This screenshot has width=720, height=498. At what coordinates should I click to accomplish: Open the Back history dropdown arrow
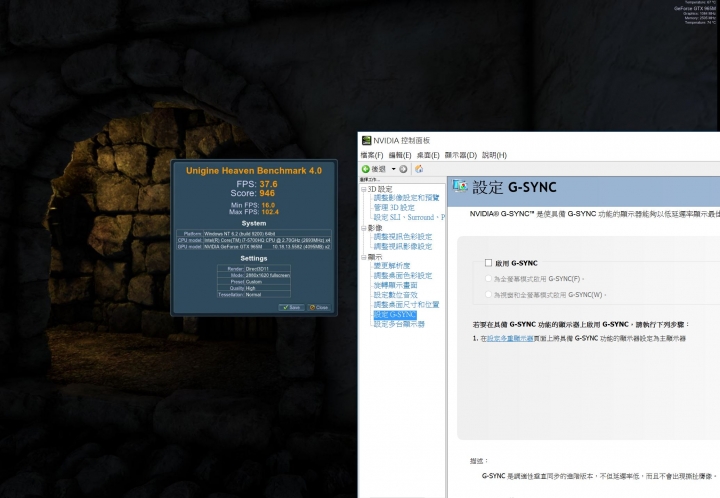(394, 169)
